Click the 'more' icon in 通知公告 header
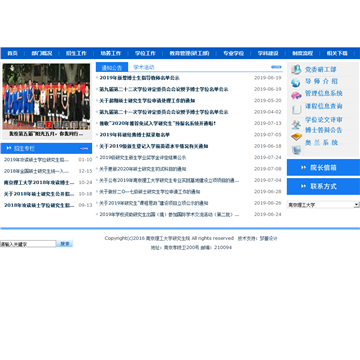This screenshot has width=360, height=360. (x=276, y=67)
